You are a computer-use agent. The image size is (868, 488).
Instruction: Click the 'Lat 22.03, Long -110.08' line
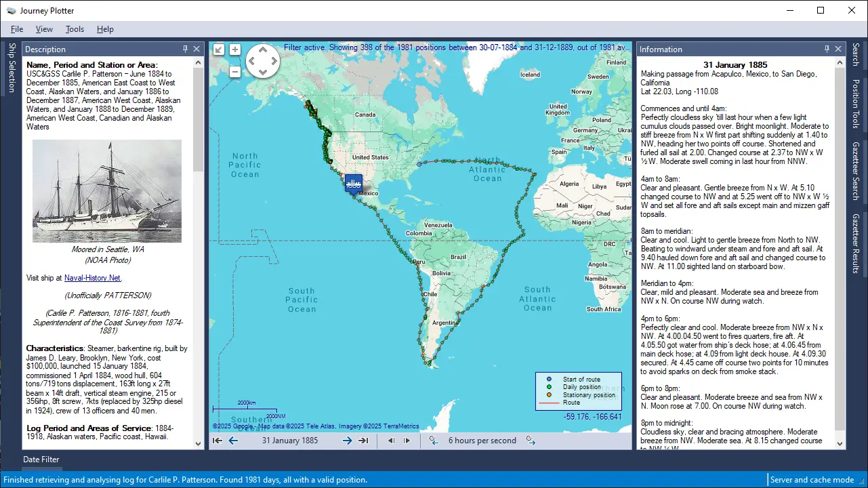(680, 91)
